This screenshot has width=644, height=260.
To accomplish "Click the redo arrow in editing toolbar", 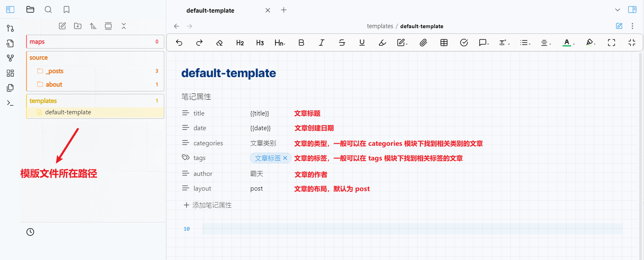I will (199, 42).
